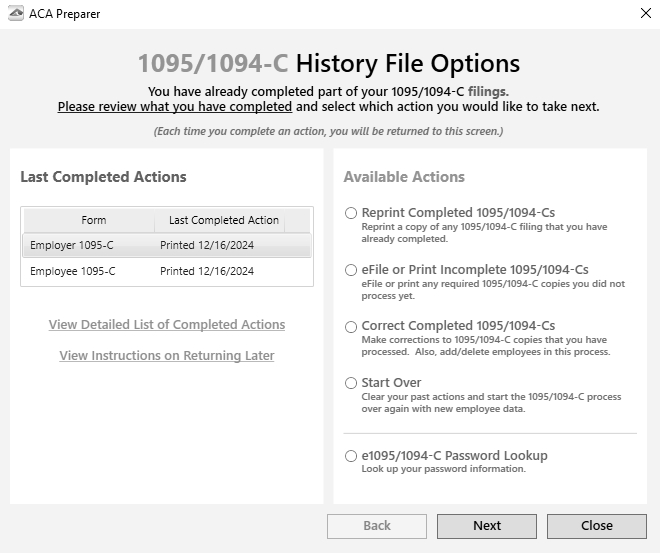Click the ACA Preparer app icon
Image resolution: width=660 pixels, height=553 pixels.
pos(16,13)
